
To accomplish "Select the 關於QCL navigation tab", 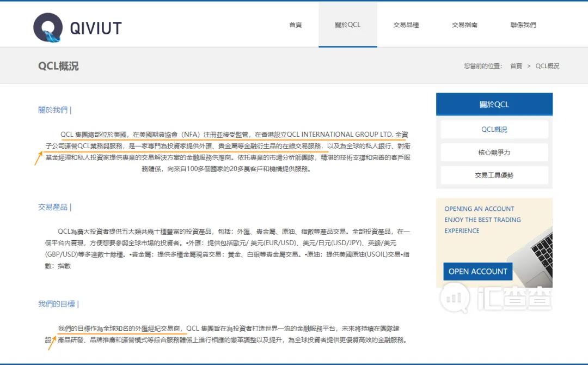I will click(347, 25).
